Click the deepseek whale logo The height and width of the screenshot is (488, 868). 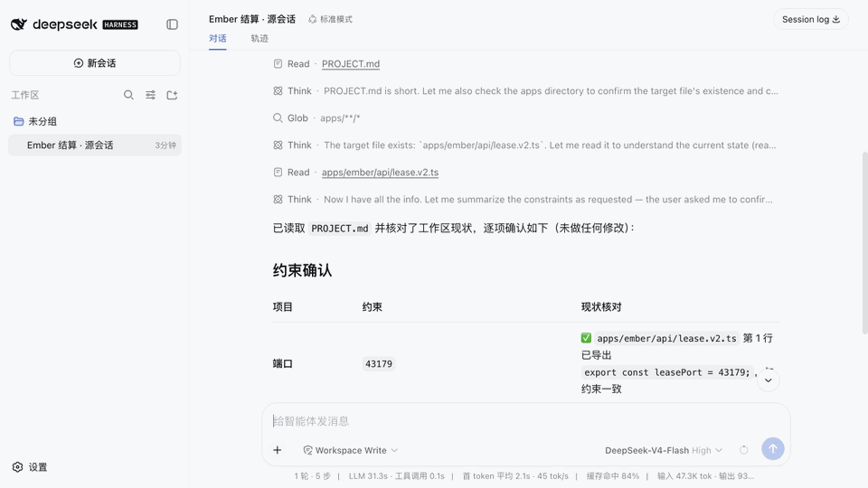[x=19, y=24]
